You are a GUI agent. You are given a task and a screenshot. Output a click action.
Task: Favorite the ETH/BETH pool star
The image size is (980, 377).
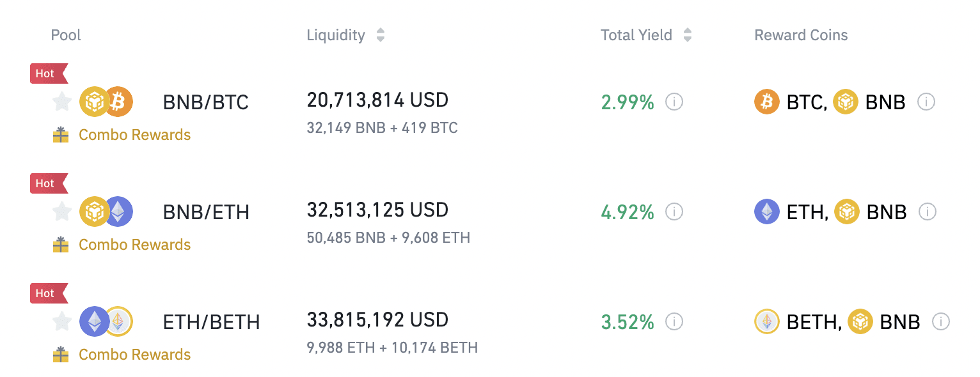click(x=62, y=321)
